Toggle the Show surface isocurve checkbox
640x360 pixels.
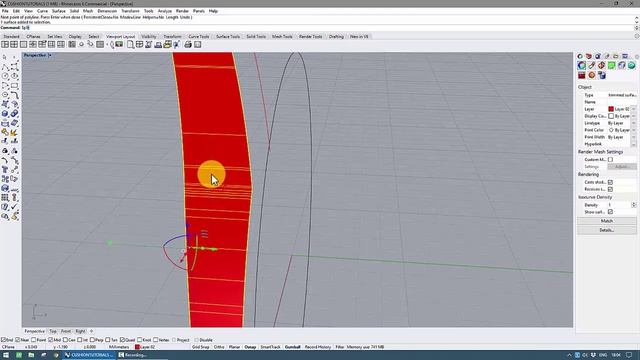(610, 212)
